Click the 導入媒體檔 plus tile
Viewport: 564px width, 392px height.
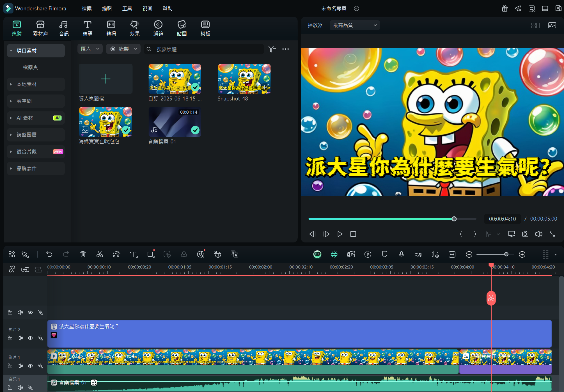pyautogui.click(x=106, y=79)
